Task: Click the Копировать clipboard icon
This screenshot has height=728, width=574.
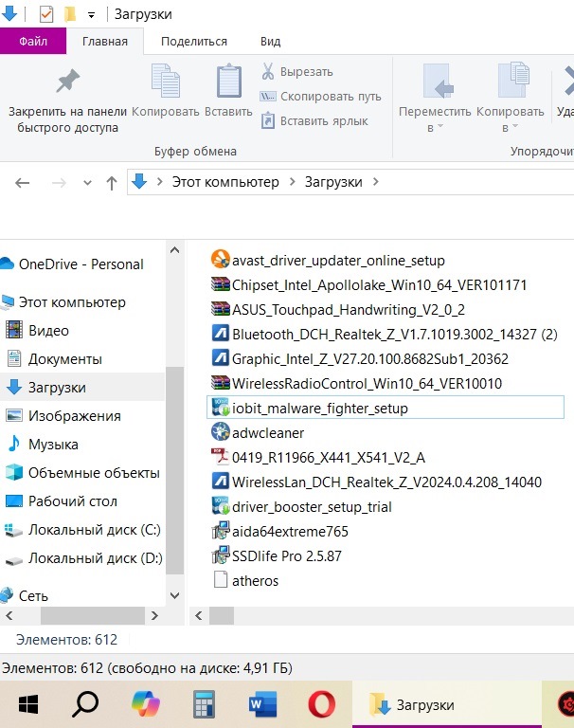Action: click(x=166, y=81)
